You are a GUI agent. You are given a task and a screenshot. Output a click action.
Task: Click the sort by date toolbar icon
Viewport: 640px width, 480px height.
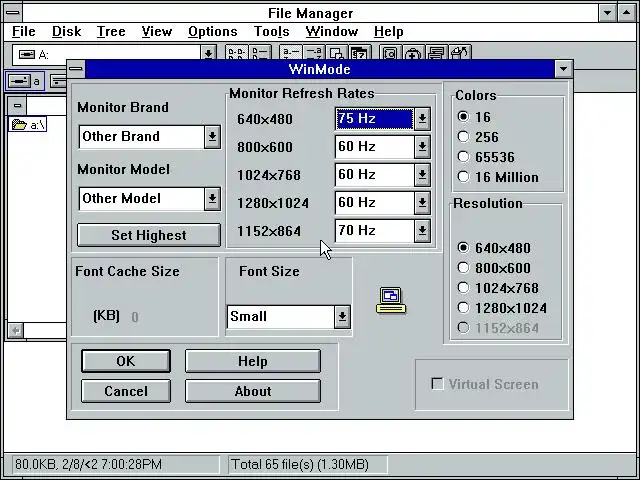click(360, 52)
